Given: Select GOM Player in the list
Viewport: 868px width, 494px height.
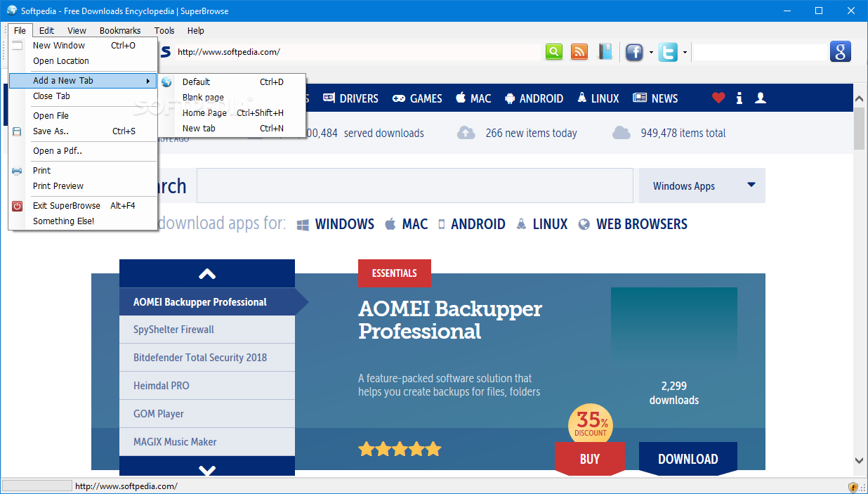Looking at the screenshot, I should click(207, 414).
